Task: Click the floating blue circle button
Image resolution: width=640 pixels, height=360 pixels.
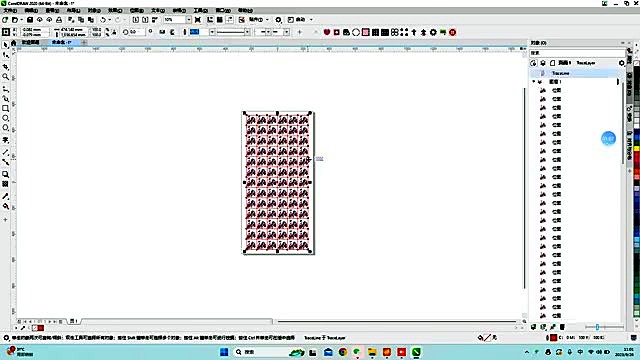Action: tap(608, 139)
